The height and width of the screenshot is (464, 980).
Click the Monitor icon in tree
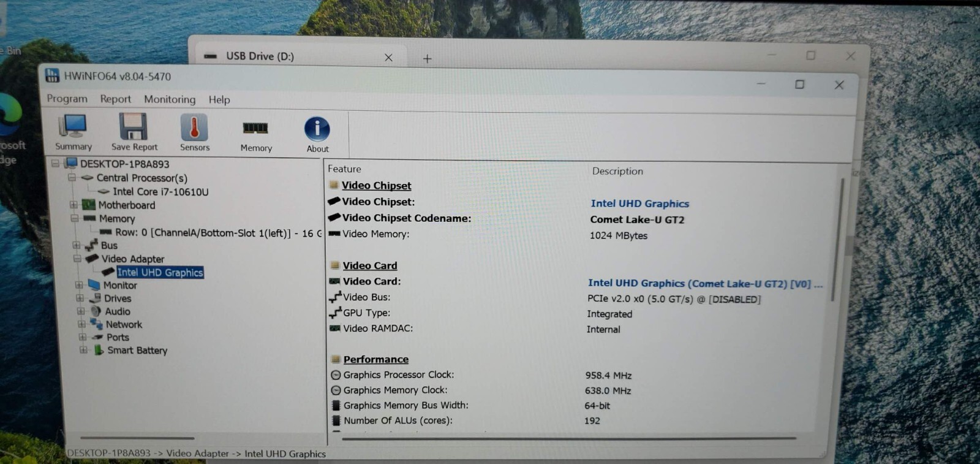coord(94,285)
